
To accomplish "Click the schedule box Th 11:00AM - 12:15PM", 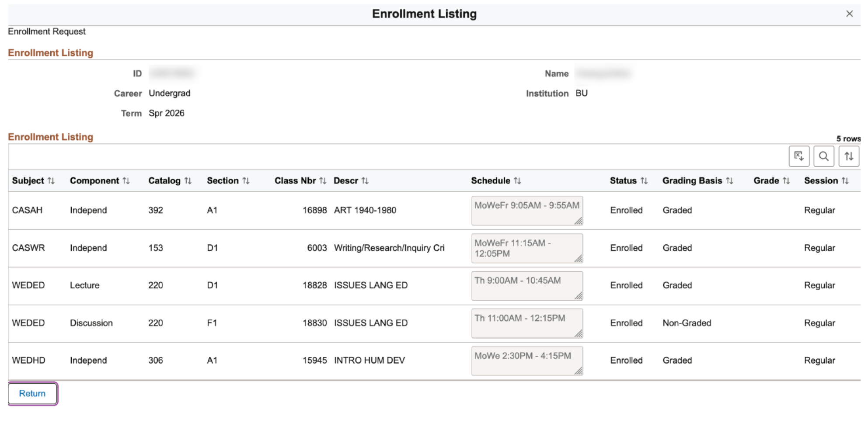I will coord(527,323).
